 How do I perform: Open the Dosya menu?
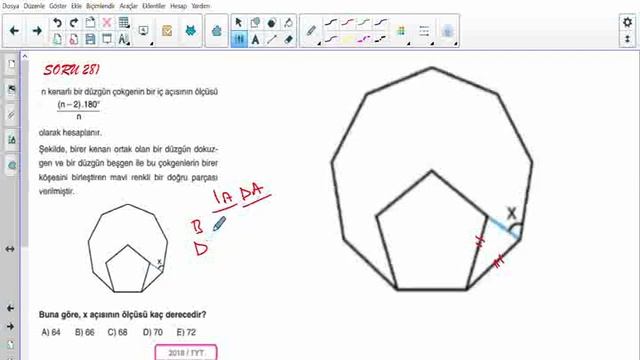[x=11, y=6]
